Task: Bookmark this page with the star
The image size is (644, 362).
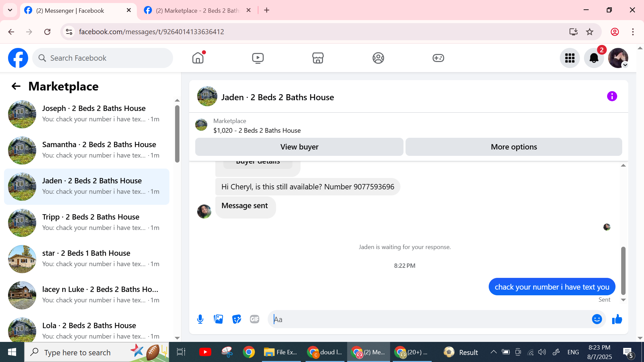Action: 590,32
